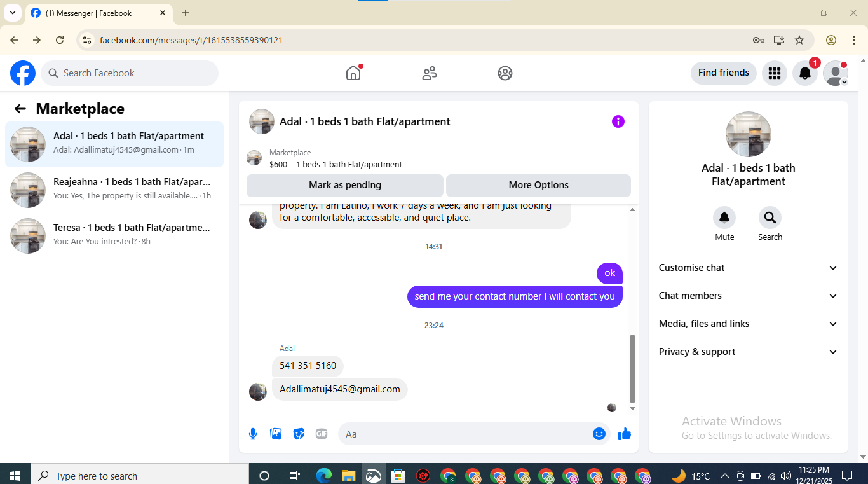Viewport: 868px width, 484px height.
Task: Go to Facebook Home feed icon
Action: (353, 73)
